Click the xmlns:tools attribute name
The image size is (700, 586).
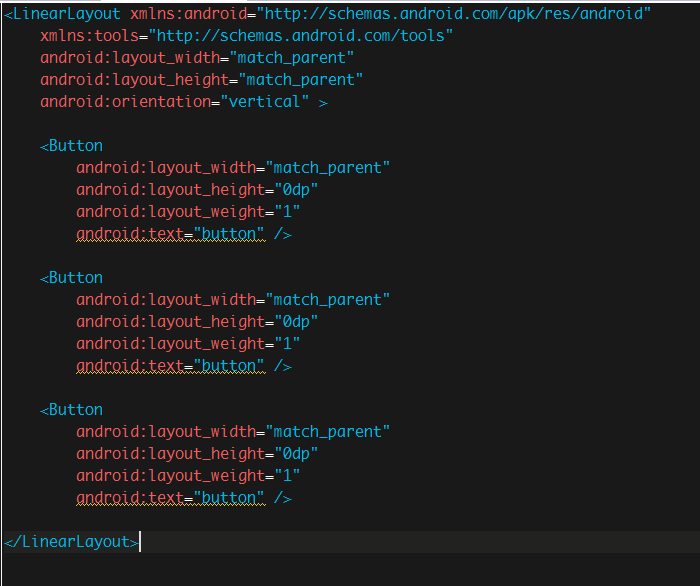tap(89, 36)
